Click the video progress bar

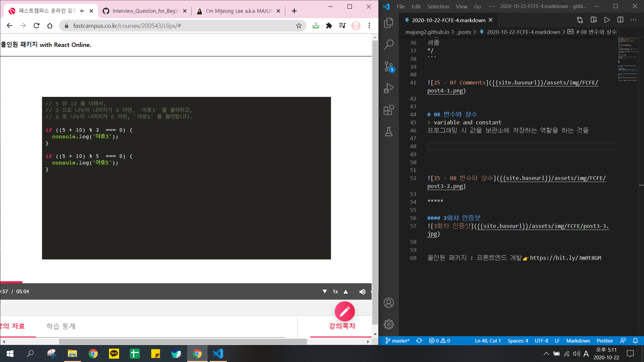pos(186,282)
